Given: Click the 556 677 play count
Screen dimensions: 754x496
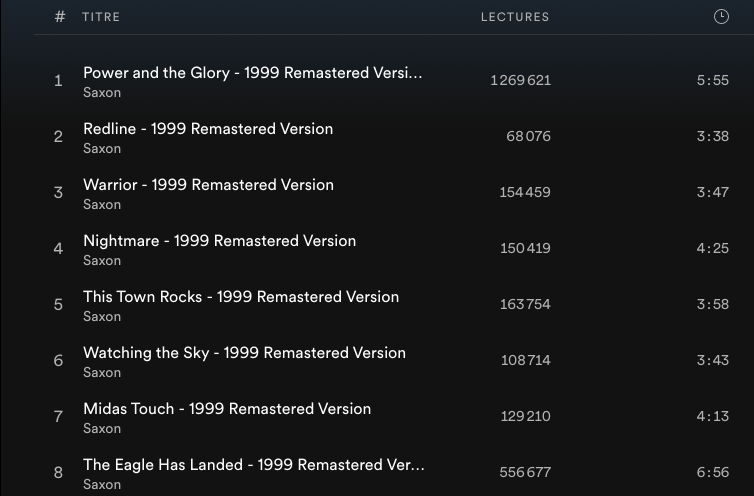Looking at the screenshot, I should [525, 473].
